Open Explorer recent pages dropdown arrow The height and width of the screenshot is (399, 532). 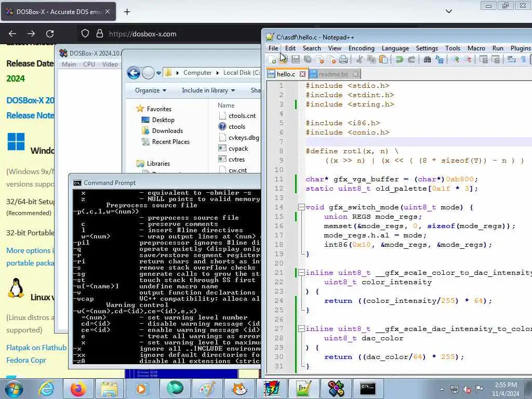158,73
